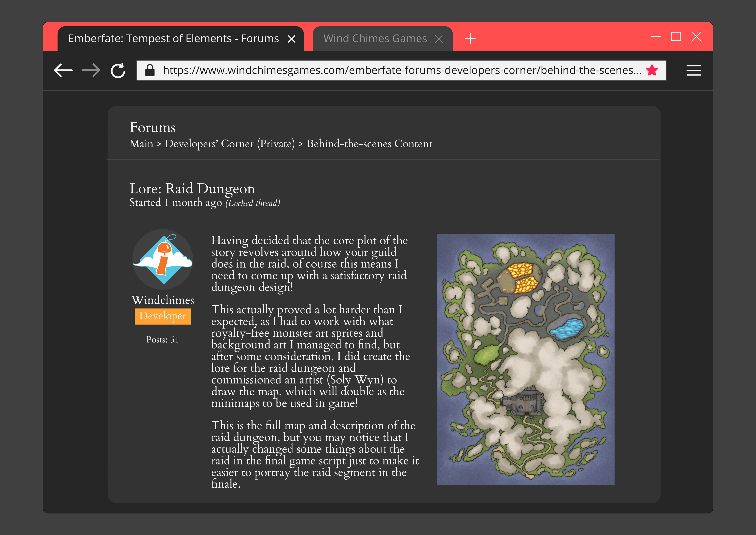Click the orange Developer badge
Screen dimensions: 756x535
pyautogui.click(x=163, y=316)
